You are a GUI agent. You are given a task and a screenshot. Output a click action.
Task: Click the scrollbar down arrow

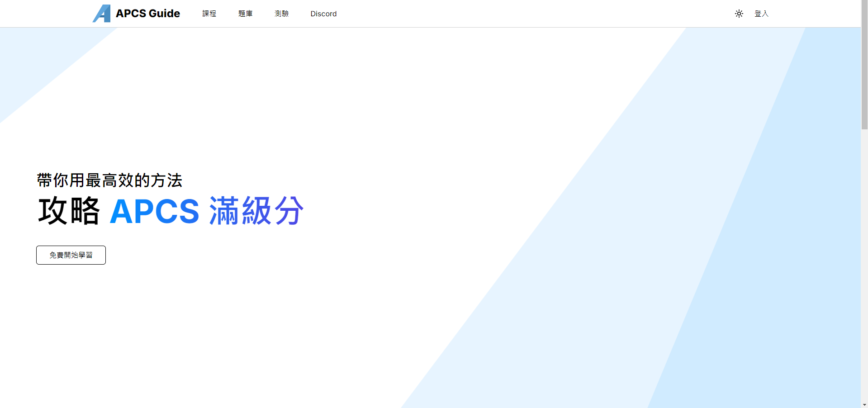pos(864,405)
